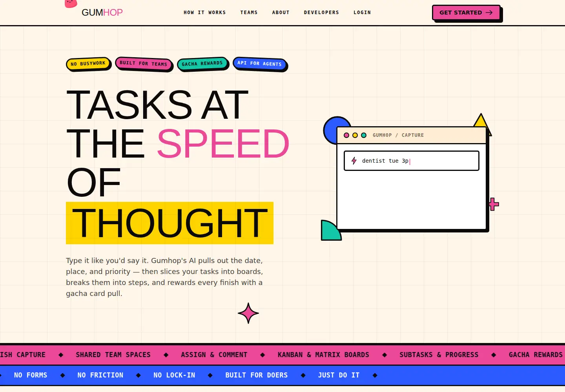Click the pink dot in Capture window

[346, 135]
